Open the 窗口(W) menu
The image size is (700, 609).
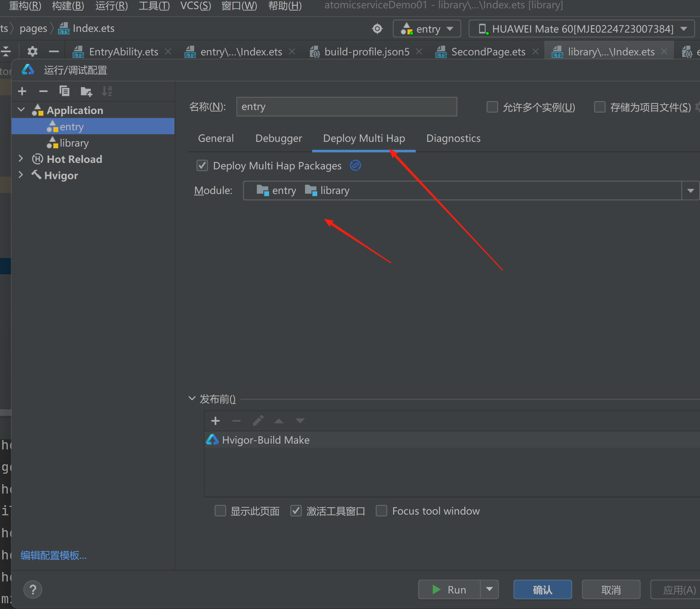click(x=239, y=6)
